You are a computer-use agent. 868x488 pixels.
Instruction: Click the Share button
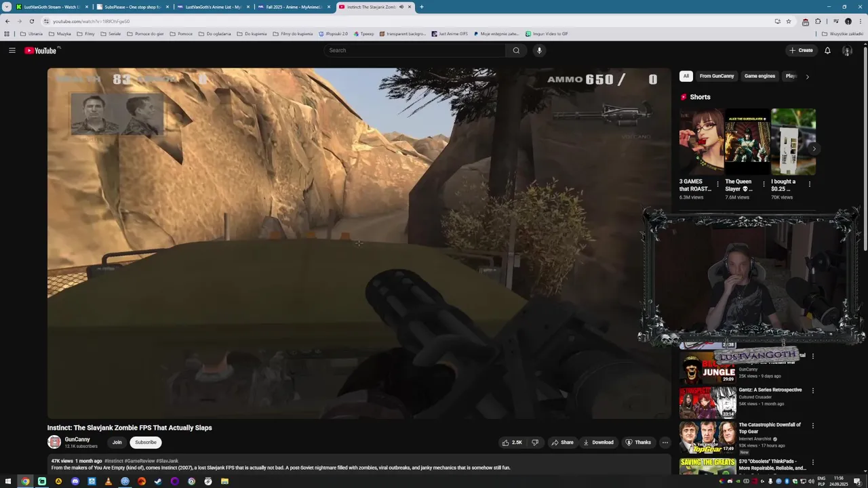(x=562, y=443)
